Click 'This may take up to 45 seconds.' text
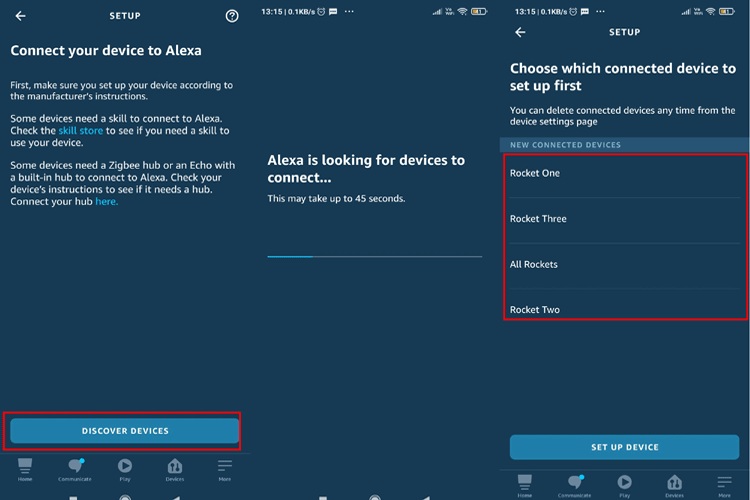750x500 pixels. click(336, 199)
